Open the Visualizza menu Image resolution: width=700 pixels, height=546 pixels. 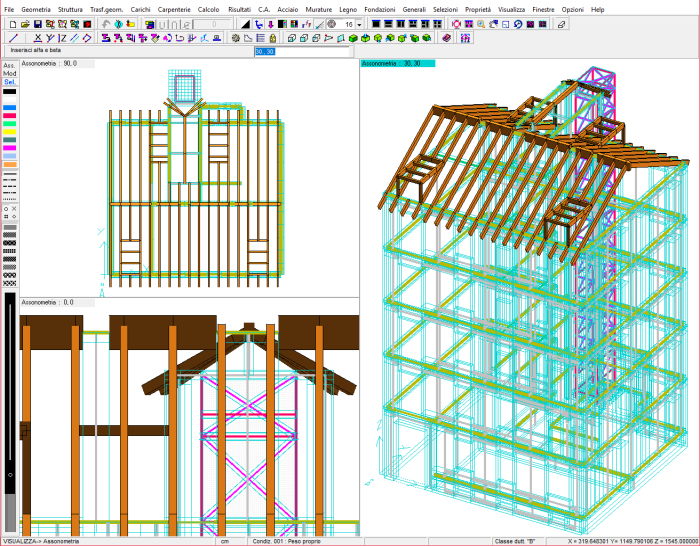511,9
